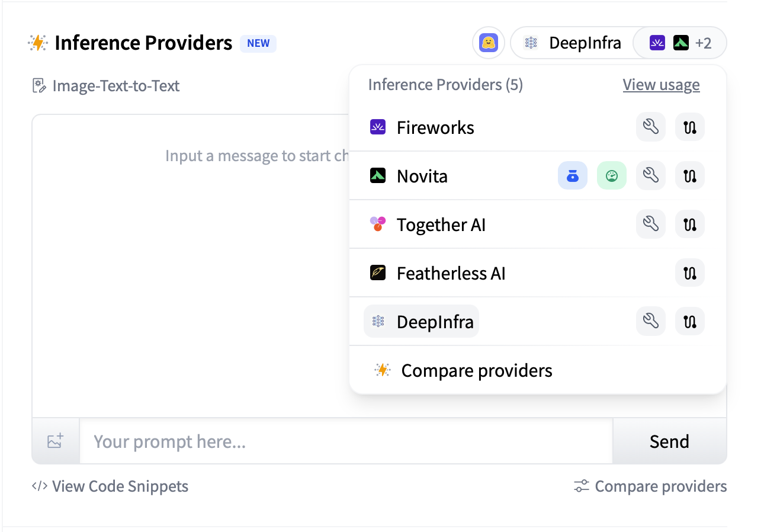
Task: Click the sliders icon by Compare providers
Action: (x=581, y=486)
